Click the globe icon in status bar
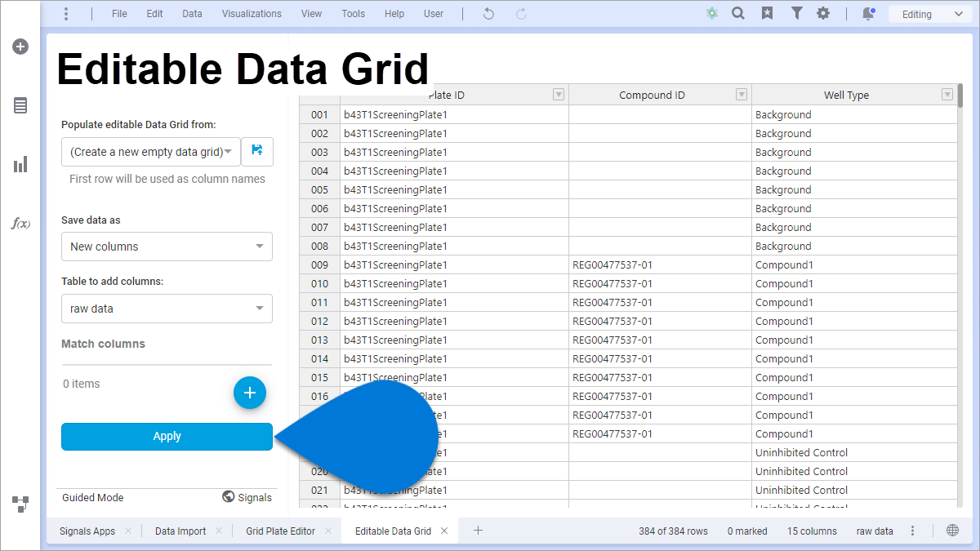This screenshot has height=551, width=980. [x=952, y=531]
